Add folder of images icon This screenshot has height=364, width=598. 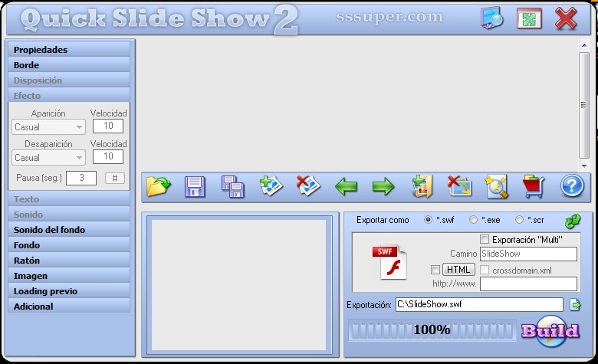pos(422,186)
